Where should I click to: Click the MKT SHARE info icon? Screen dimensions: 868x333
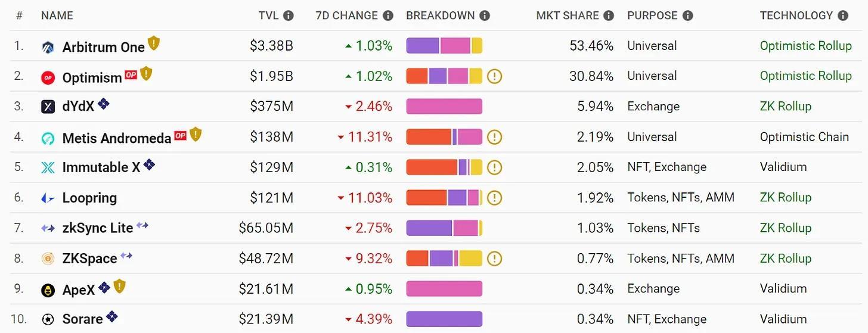click(x=609, y=15)
